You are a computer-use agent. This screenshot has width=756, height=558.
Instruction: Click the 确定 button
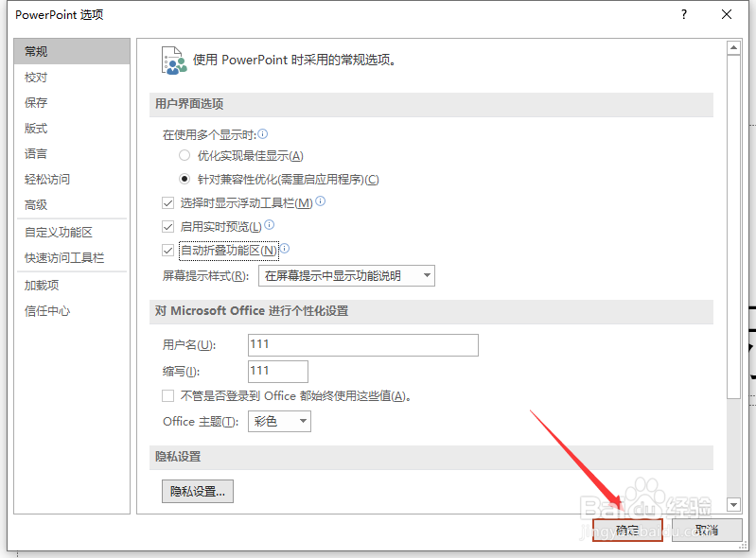627,531
